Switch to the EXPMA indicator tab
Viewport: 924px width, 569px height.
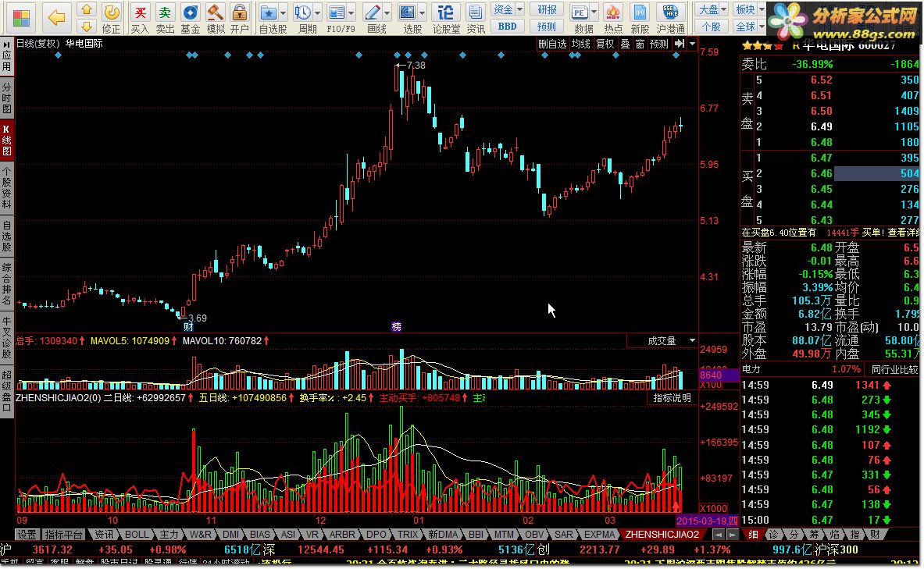tap(599, 534)
